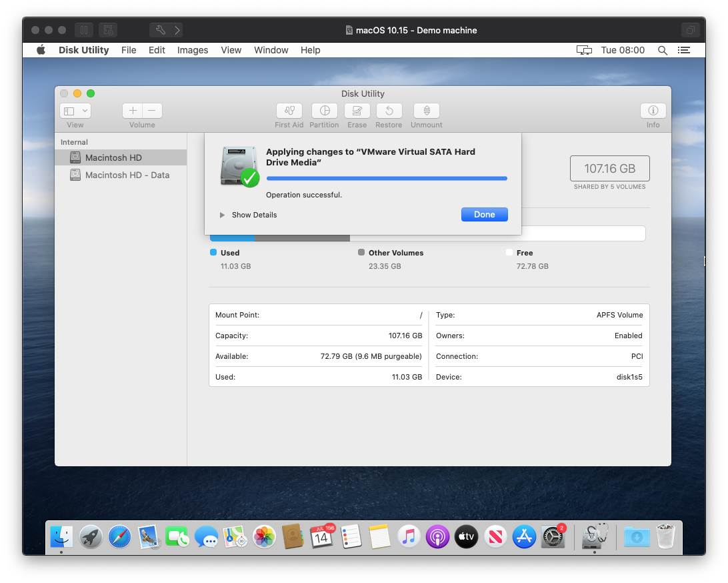Choose the Restore toolbar icon
The width and height of the screenshot is (728, 583).
click(x=389, y=111)
